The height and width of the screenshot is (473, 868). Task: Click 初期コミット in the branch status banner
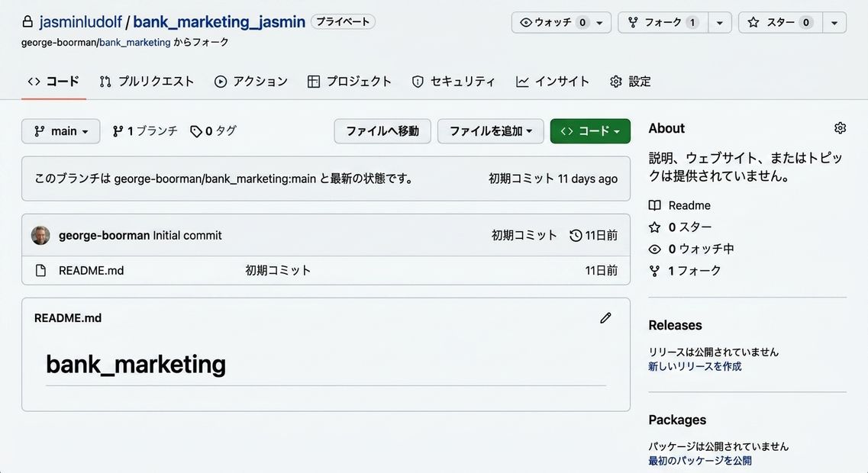521,179
